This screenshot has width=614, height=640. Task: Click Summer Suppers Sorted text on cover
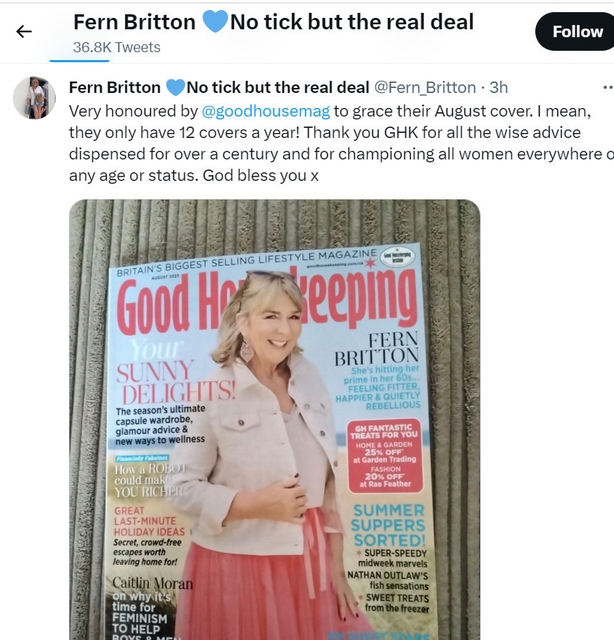(x=389, y=525)
